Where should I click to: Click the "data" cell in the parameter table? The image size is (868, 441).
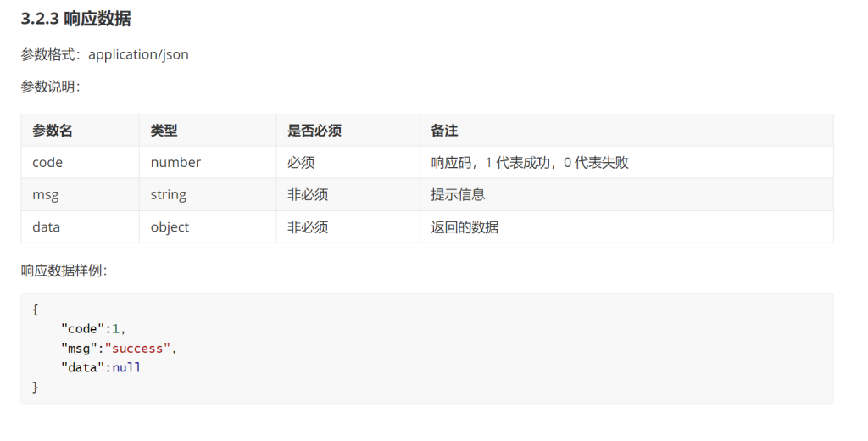pyautogui.click(x=47, y=226)
